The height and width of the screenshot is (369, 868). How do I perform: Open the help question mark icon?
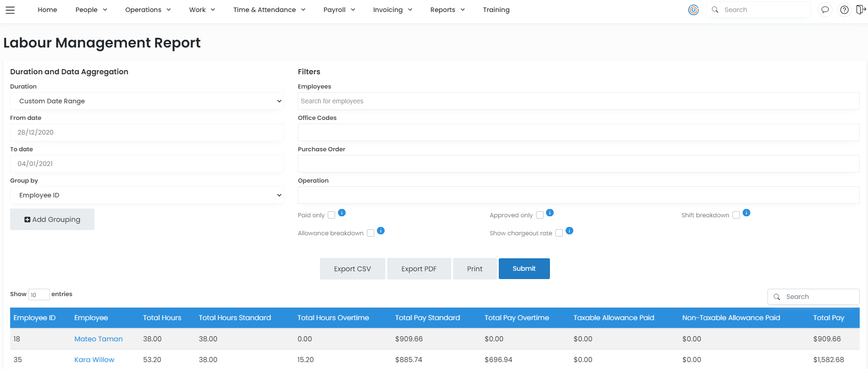tap(844, 10)
